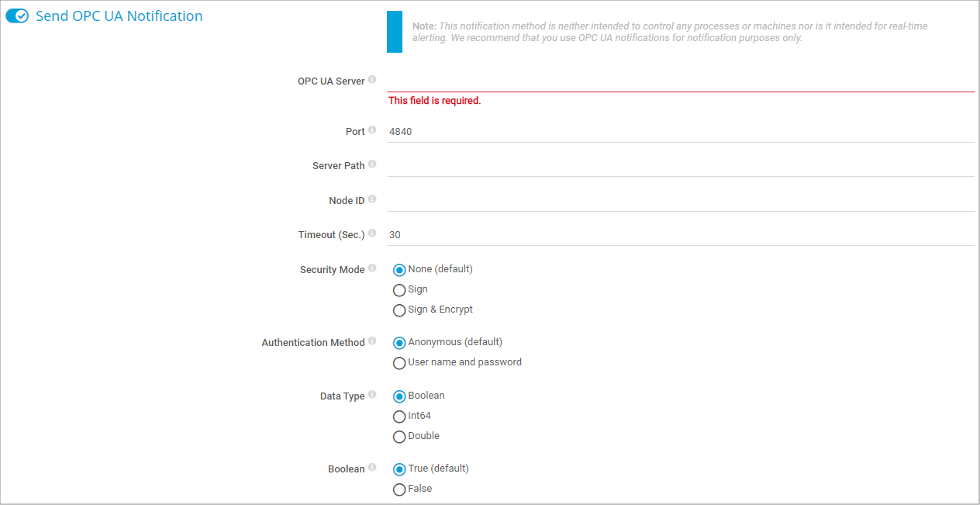Click the Port help info icon
Image resolution: width=980 pixels, height=505 pixels.
[x=372, y=130]
